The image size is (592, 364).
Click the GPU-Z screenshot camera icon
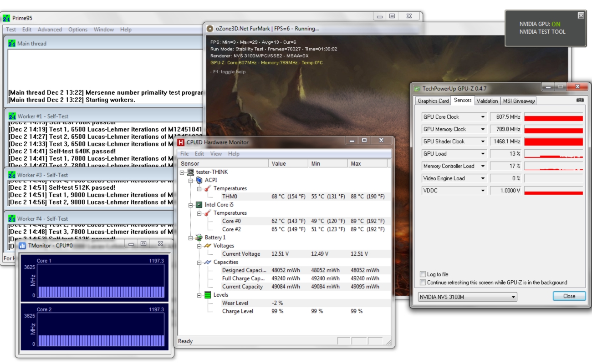click(x=580, y=100)
